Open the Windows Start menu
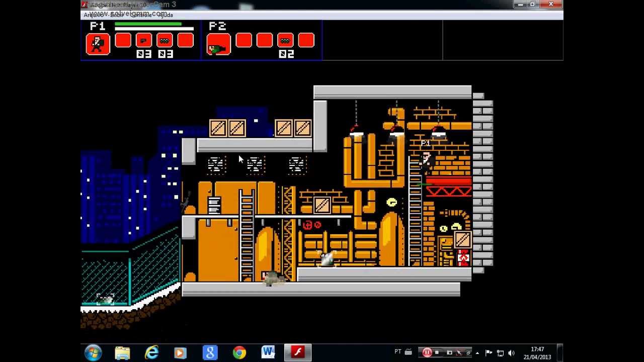Viewport: 644px width, 362px height. click(94, 352)
